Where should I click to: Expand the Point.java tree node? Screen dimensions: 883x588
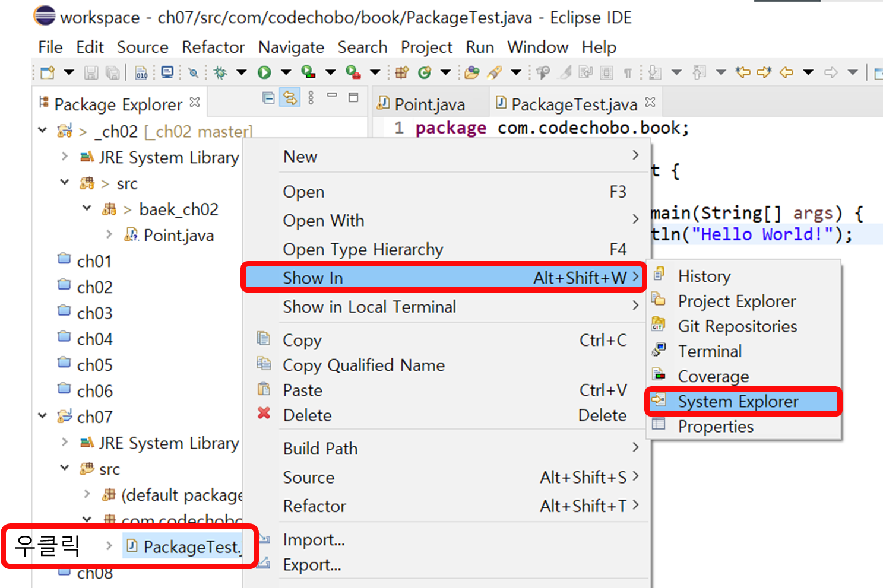(x=109, y=234)
